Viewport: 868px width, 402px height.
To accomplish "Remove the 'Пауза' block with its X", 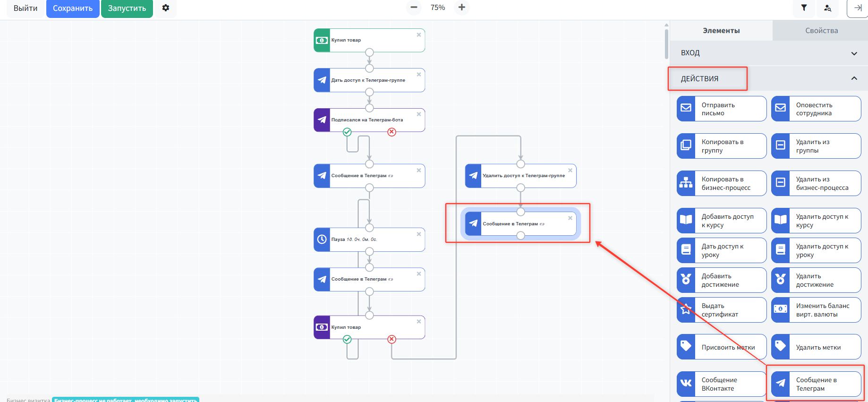I will (419, 234).
